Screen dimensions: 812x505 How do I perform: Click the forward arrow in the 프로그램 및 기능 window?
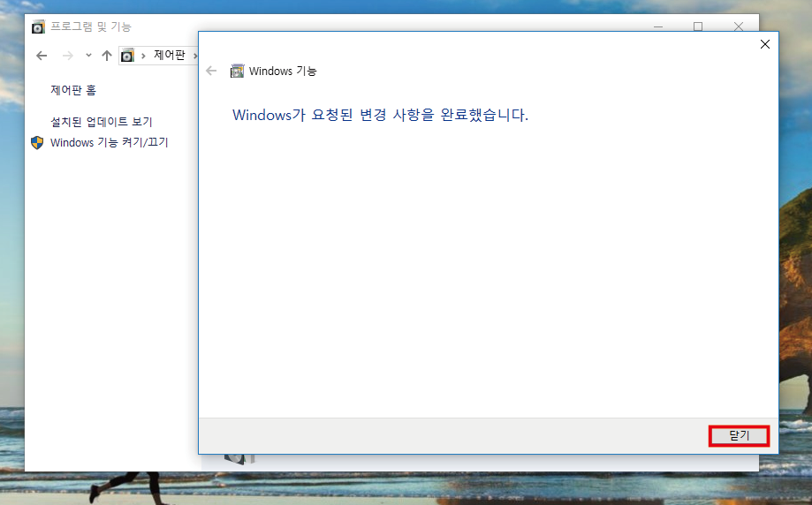coord(68,56)
